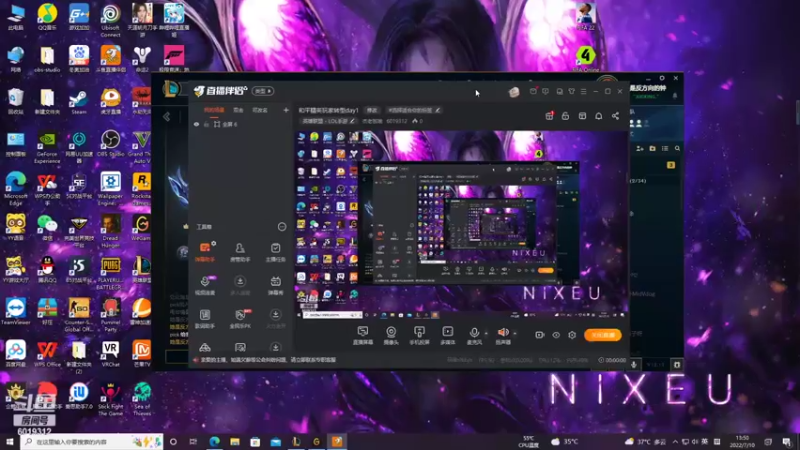
Task: Click the taskbar search box
Action: coord(92,441)
